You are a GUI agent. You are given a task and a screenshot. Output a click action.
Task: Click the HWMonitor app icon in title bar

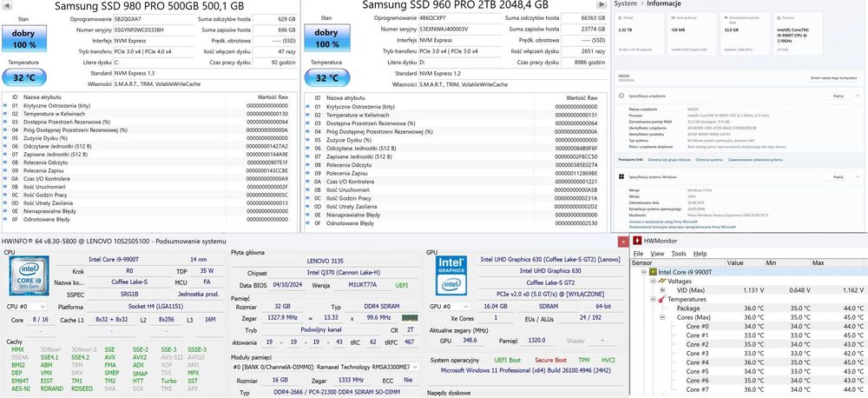coord(637,241)
